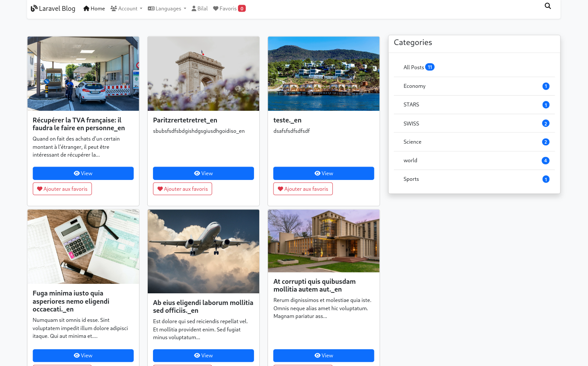Open the airplane post thumbnail image
The image size is (588, 366).
coord(203,251)
